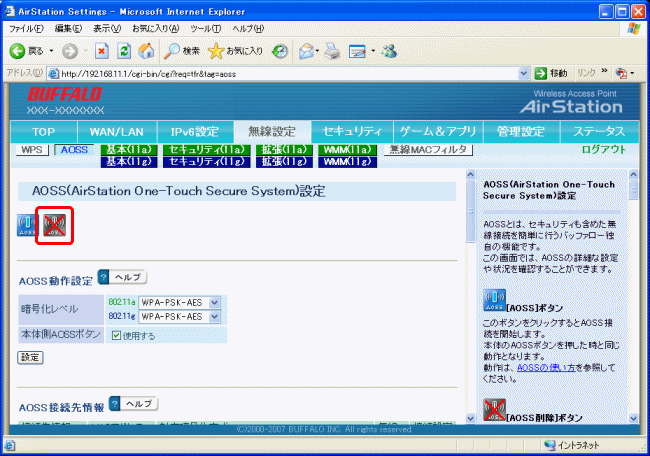
Task: Click the PDF toolbar icon at far right
Action: [621, 73]
